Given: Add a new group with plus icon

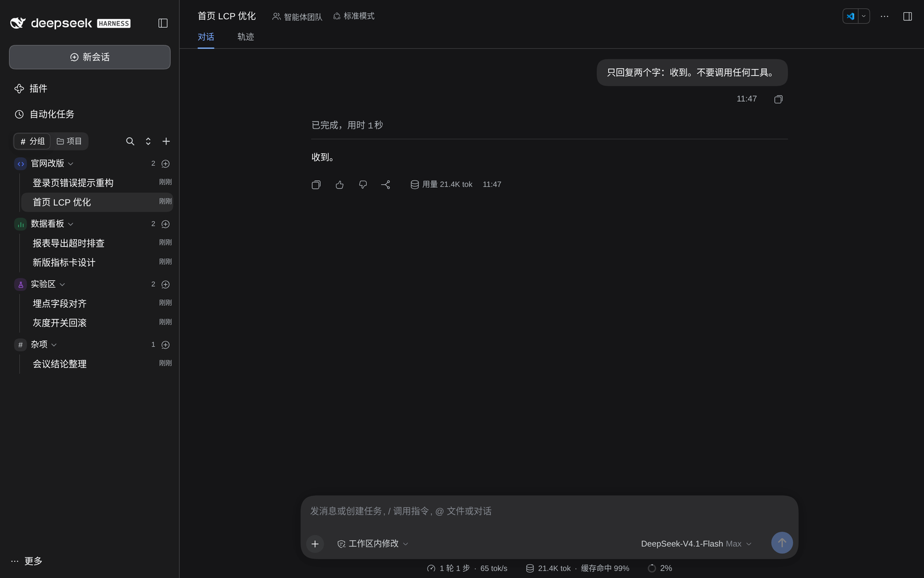Looking at the screenshot, I should [166, 141].
